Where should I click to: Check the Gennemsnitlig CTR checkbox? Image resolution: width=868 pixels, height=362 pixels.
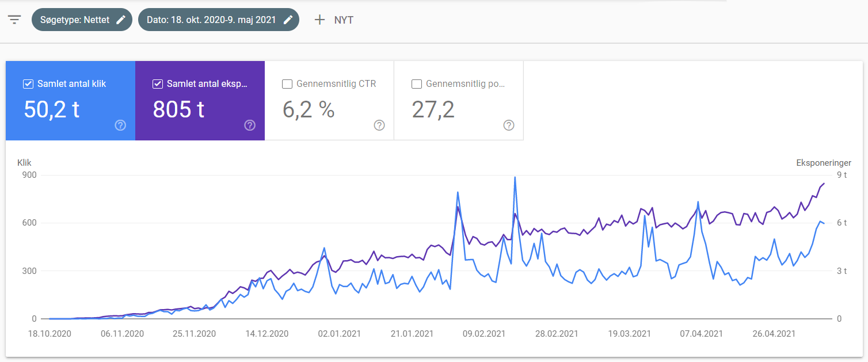coord(287,84)
